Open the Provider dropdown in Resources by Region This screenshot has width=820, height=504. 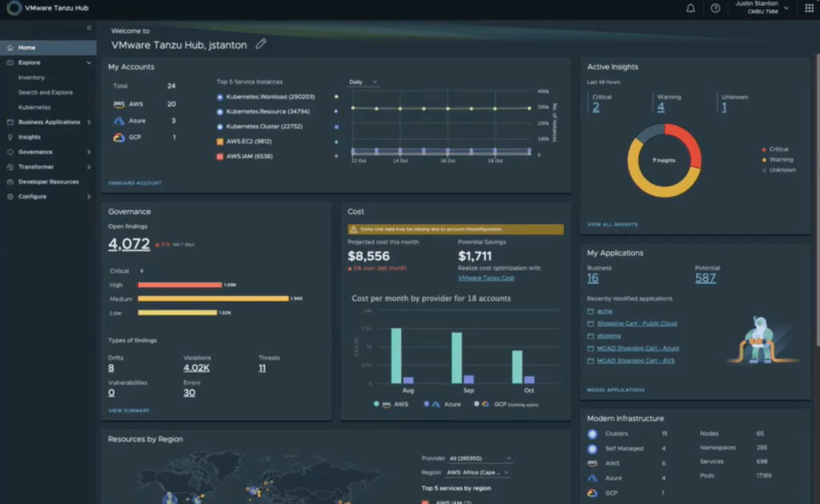(x=480, y=458)
